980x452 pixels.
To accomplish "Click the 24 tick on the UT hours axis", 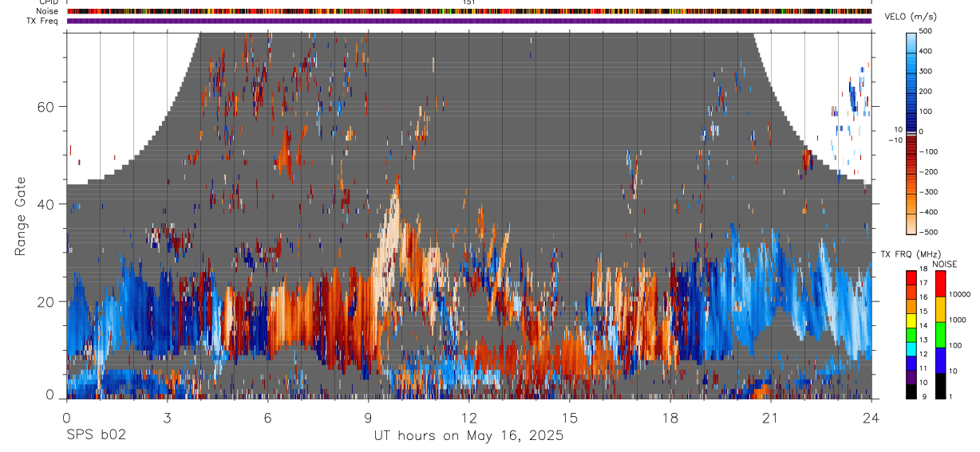I will coord(871,417).
